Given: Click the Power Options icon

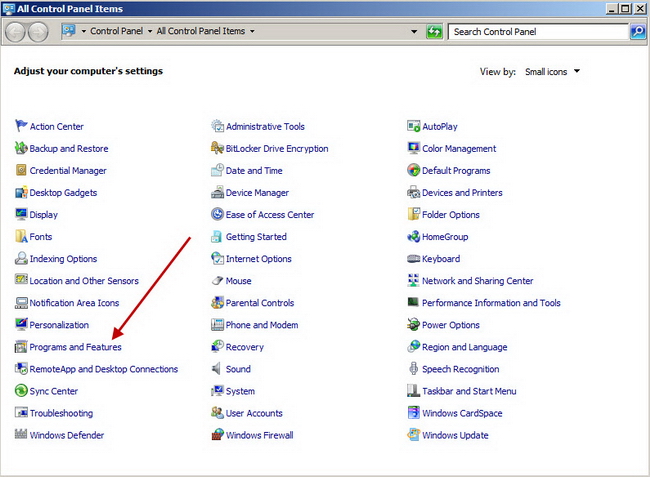Looking at the screenshot, I should pyautogui.click(x=414, y=324).
